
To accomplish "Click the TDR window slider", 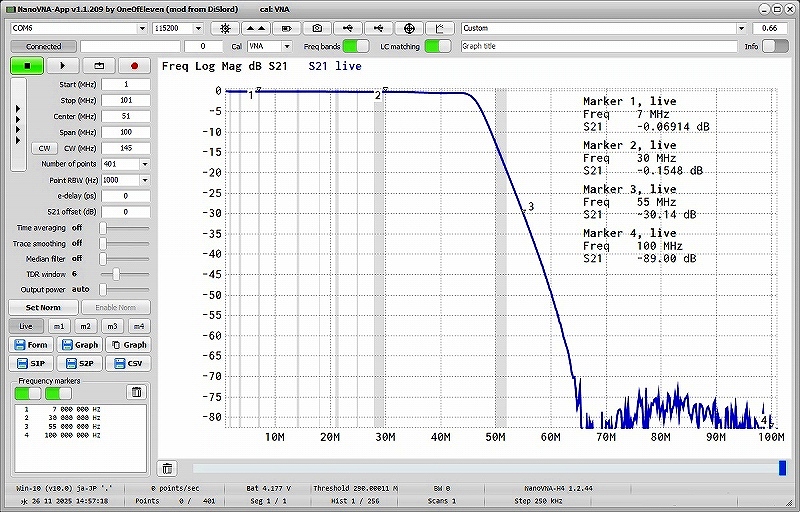I will pos(117,273).
